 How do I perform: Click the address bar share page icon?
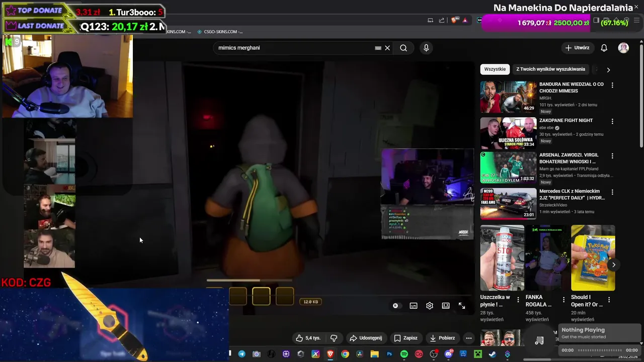pyautogui.click(x=442, y=20)
